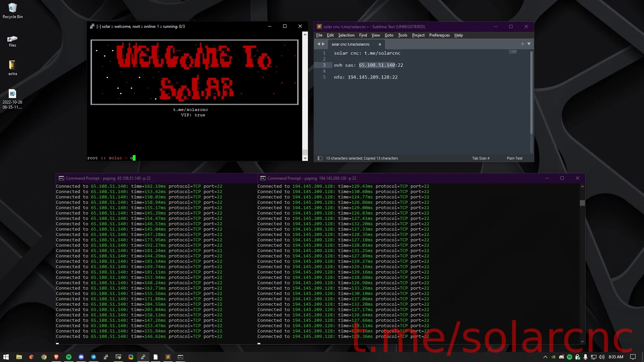Add a new tab with the plus icon

(x=522, y=44)
